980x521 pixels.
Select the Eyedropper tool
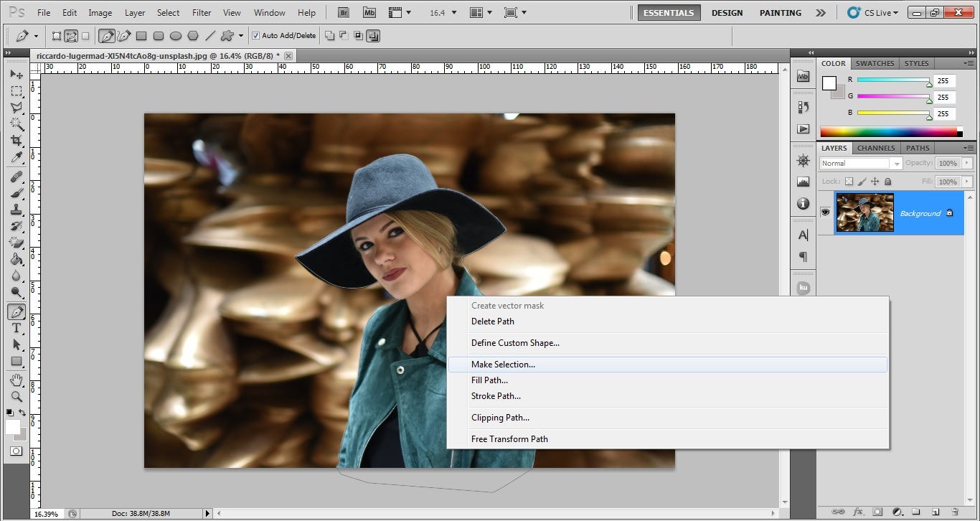(17, 157)
